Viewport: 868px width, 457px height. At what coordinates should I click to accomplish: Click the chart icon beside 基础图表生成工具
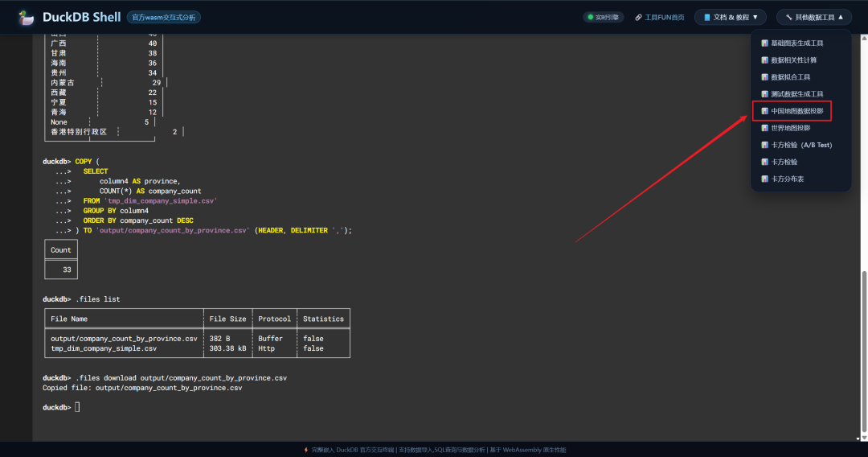pos(765,43)
